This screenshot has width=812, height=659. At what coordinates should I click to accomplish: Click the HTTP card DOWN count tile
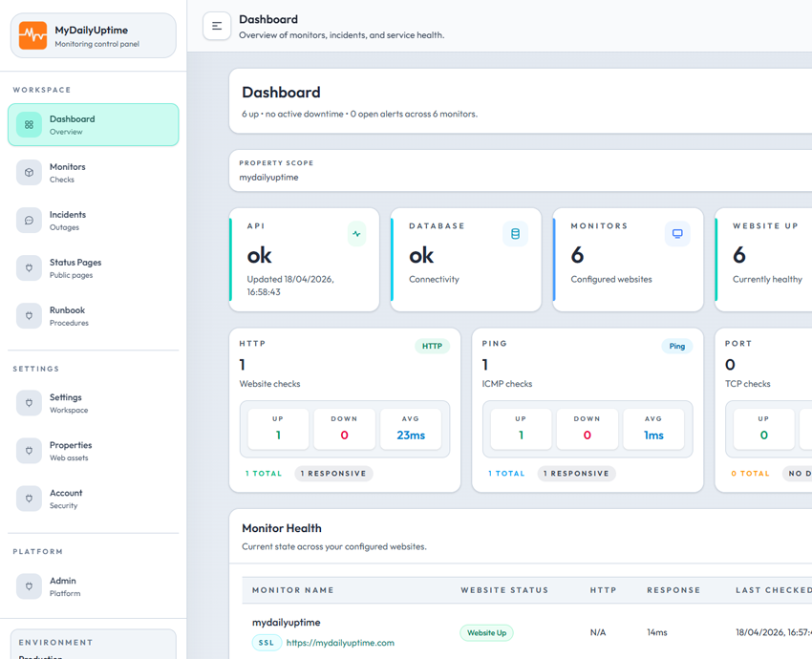click(344, 429)
